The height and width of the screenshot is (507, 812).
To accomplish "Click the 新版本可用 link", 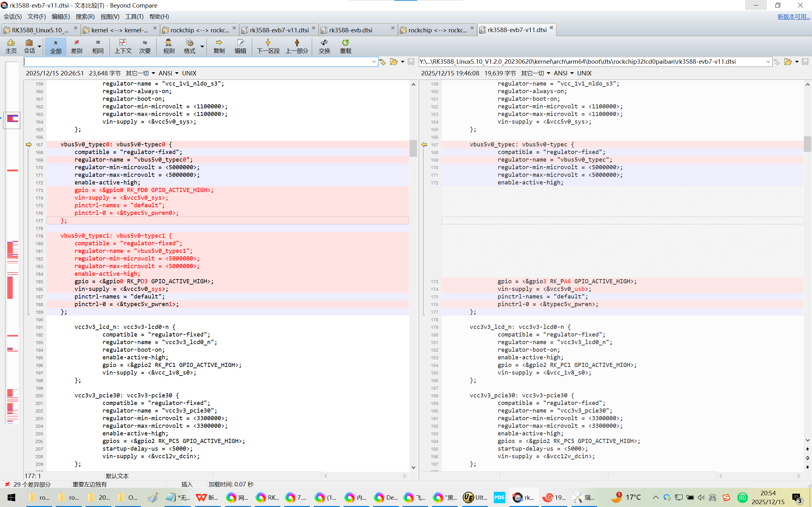I will click(793, 16).
